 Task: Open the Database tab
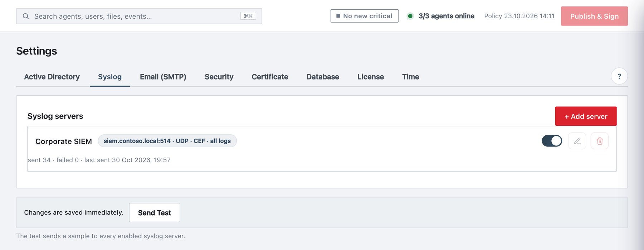pyautogui.click(x=323, y=77)
